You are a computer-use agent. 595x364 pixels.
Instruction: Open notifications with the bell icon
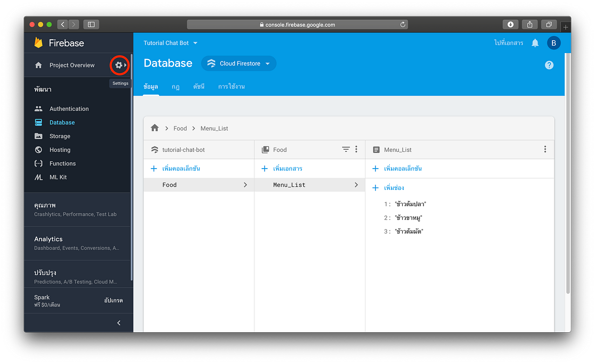(535, 43)
